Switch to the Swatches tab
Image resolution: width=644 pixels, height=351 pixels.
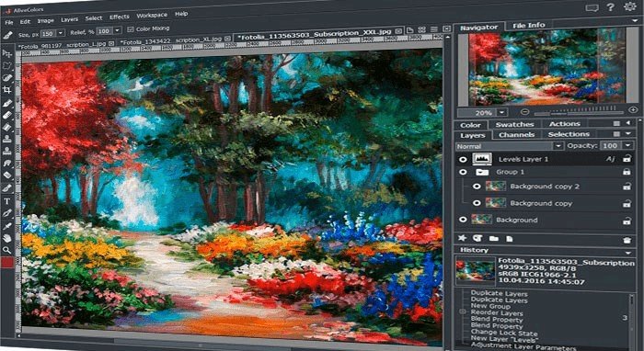[x=514, y=124]
